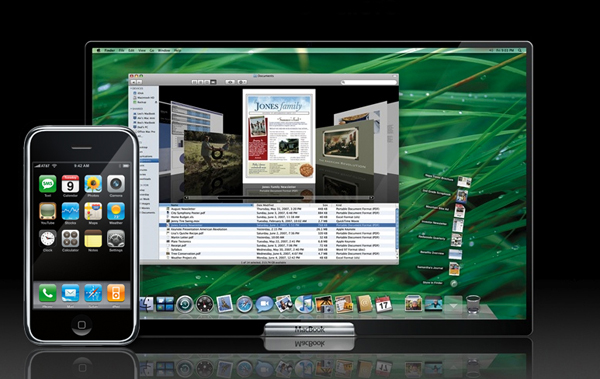Launch iTunes from the Mac dock
Viewport: 600px width, 379px height.
point(304,304)
